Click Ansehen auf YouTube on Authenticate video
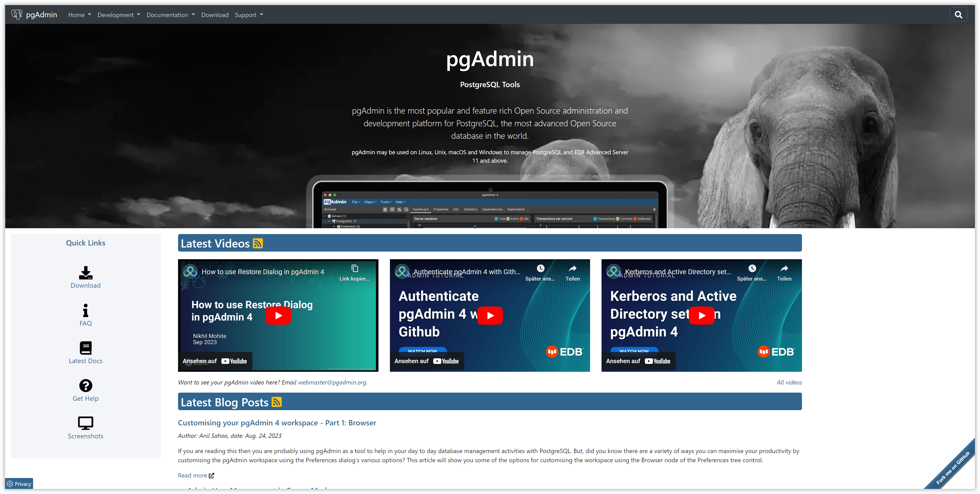Image resolution: width=980 pixels, height=494 pixels. click(x=427, y=361)
